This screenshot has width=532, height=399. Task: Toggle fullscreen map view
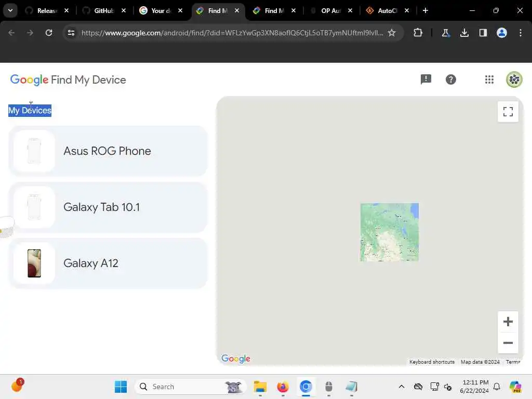pos(508,112)
